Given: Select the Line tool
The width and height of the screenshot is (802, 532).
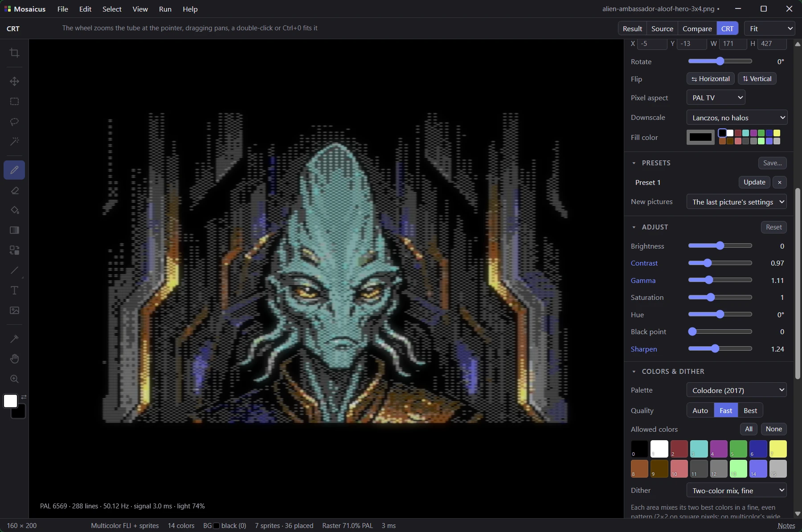Looking at the screenshot, I should click(14, 270).
